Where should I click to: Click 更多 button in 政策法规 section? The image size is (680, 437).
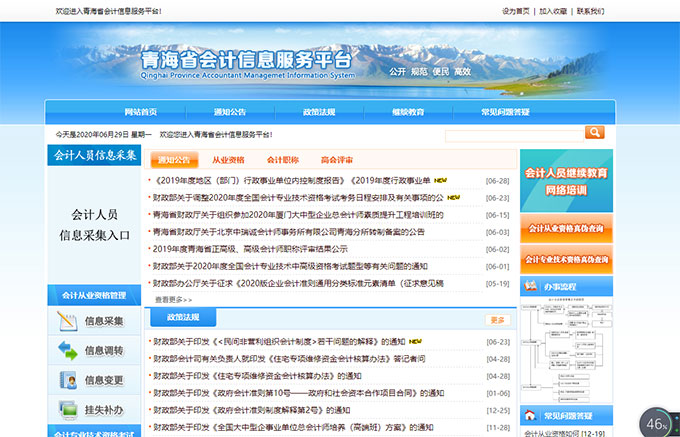497,320
